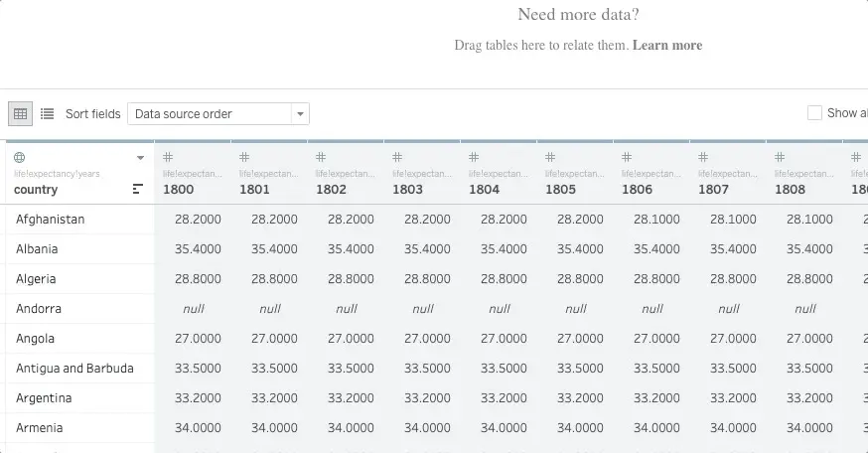This screenshot has height=453, width=868.
Task: Select the 1806 column header
Action: (x=637, y=189)
